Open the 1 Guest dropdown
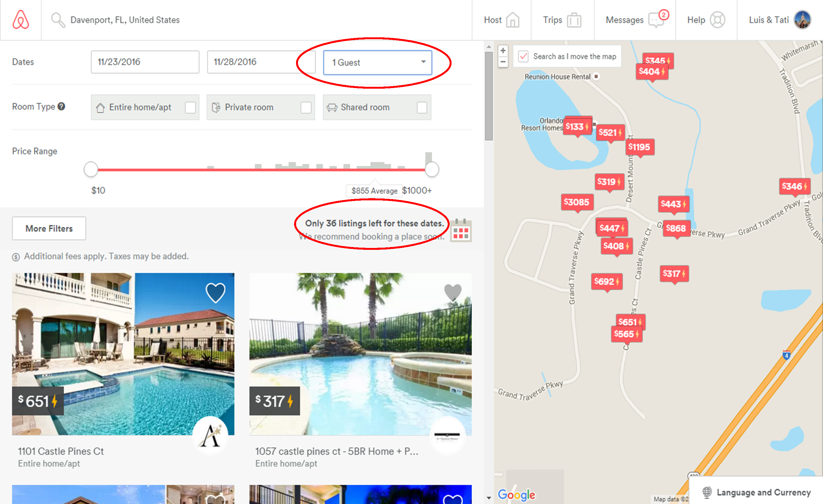Viewport: 823px width, 504px height. pyautogui.click(x=377, y=63)
